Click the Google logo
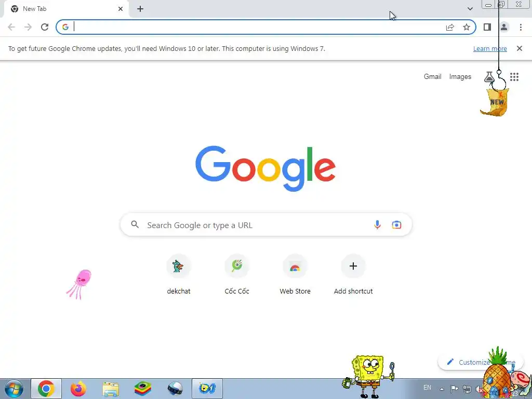 [x=265, y=169]
